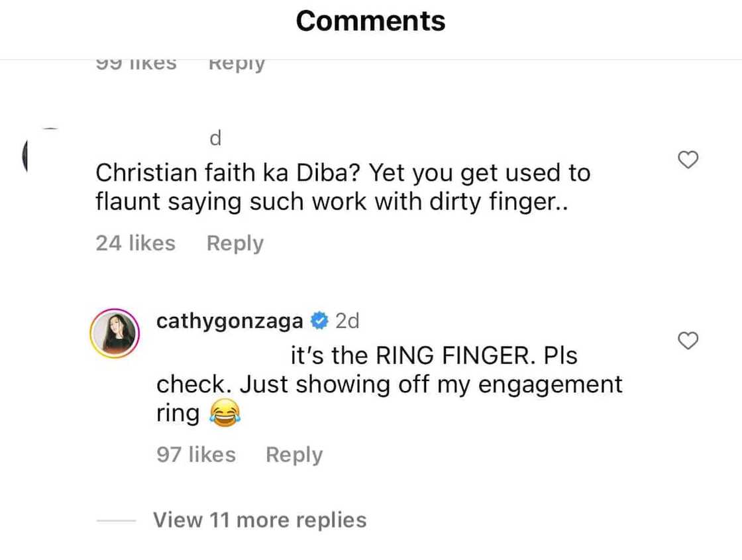This screenshot has width=742, height=560.
Task: Click the dash line beside View more replies
Action: click(x=117, y=520)
